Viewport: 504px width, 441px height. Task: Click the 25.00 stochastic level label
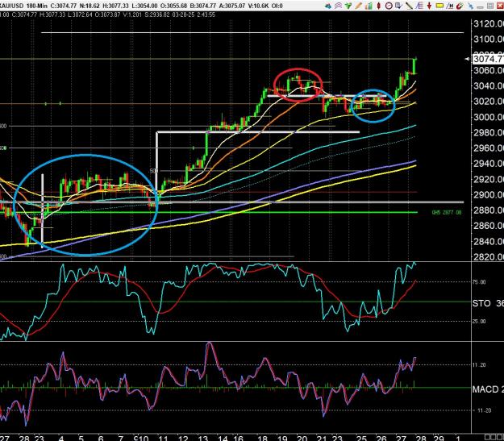coord(479,321)
